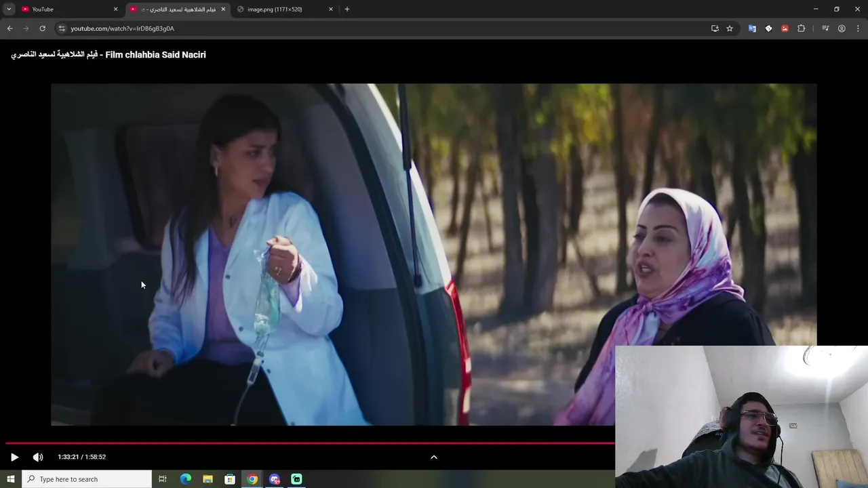Open the green taskbar app icon

[296, 479]
